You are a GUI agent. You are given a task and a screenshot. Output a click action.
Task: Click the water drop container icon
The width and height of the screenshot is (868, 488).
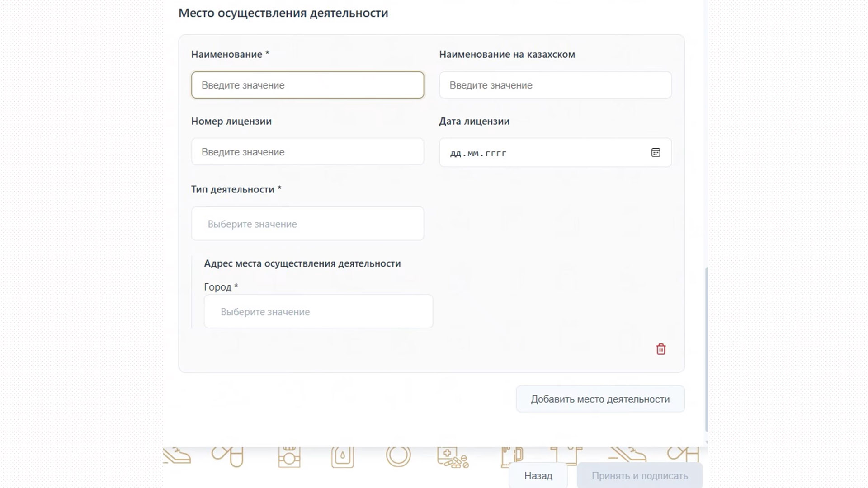342,457
